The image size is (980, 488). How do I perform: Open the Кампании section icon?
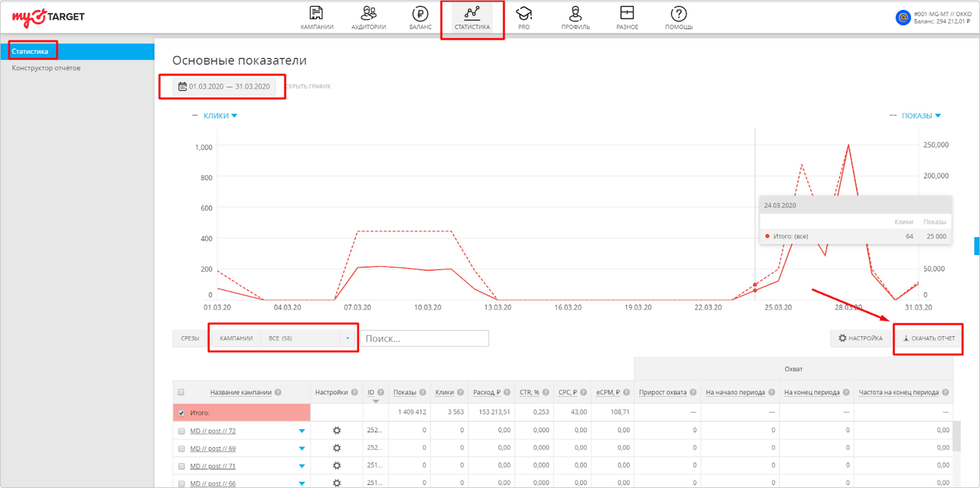click(x=316, y=14)
